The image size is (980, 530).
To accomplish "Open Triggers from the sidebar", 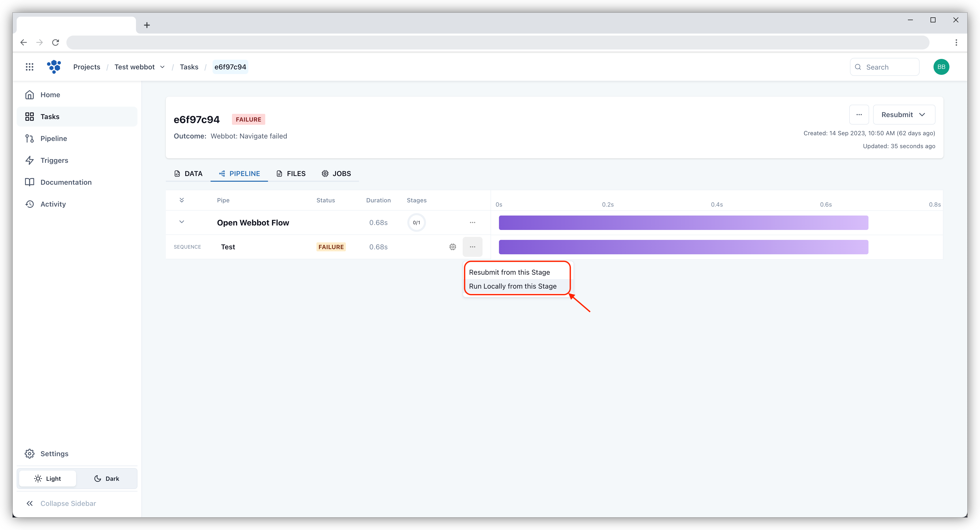I will click(x=54, y=160).
